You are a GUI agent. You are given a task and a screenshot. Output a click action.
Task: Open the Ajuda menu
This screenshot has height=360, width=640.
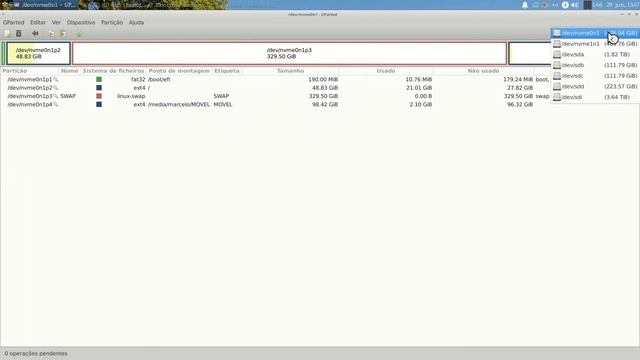point(136,22)
